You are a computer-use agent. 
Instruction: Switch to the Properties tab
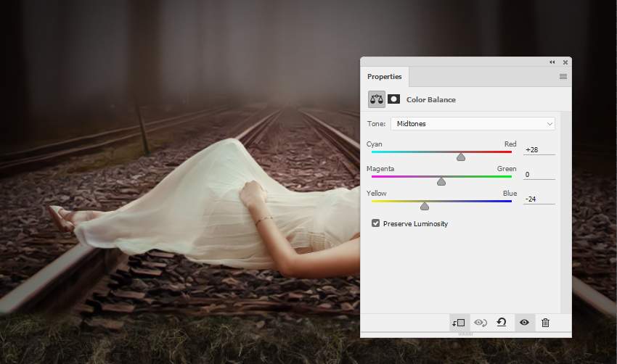click(385, 77)
